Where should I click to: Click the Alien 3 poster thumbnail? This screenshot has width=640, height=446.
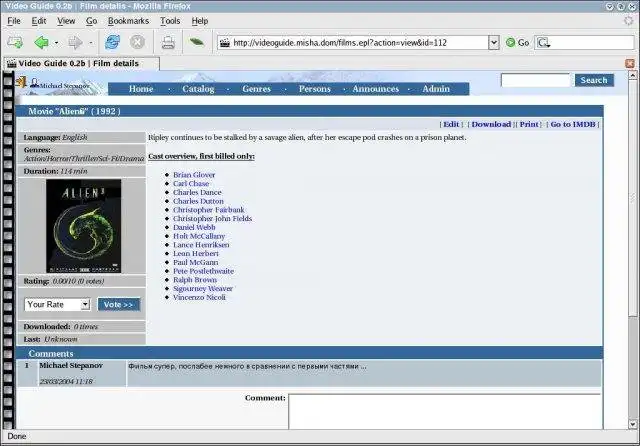[84, 226]
